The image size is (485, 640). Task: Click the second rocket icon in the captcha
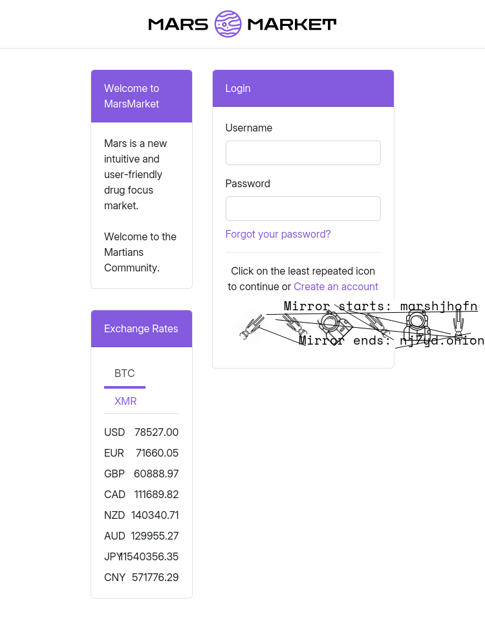coord(294,325)
